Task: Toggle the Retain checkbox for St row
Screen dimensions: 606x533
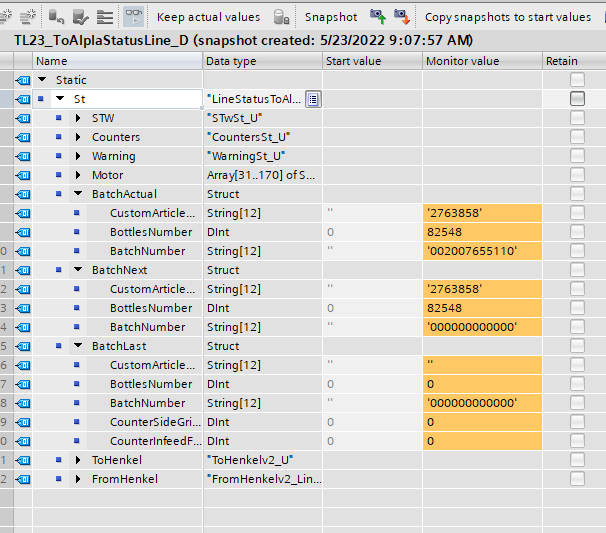Action: (577, 99)
